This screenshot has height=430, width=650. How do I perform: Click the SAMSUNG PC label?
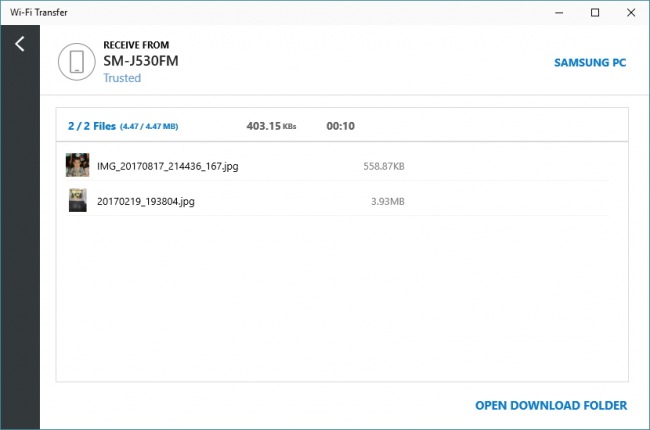(x=590, y=63)
